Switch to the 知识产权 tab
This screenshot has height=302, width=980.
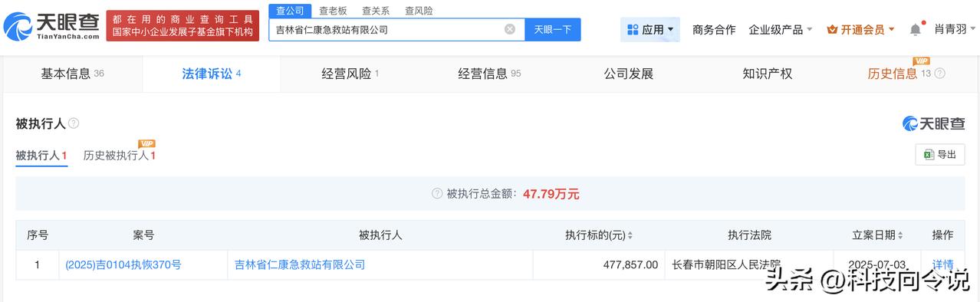click(768, 74)
